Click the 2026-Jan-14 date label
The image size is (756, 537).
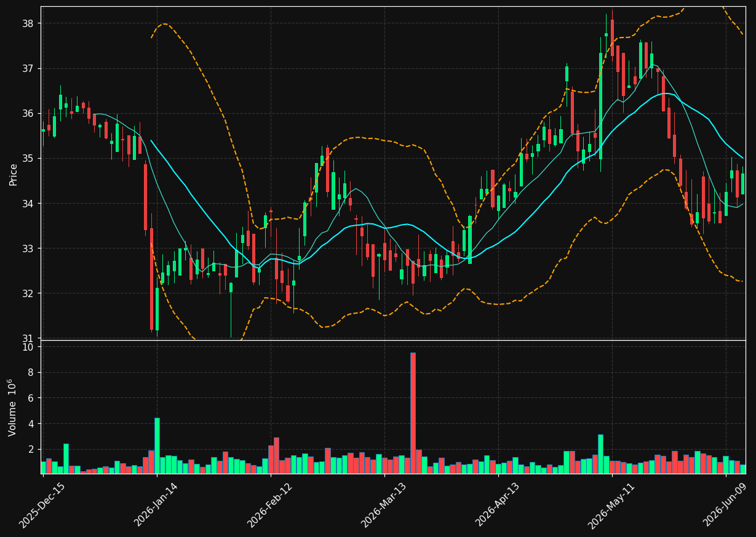[x=156, y=505]
